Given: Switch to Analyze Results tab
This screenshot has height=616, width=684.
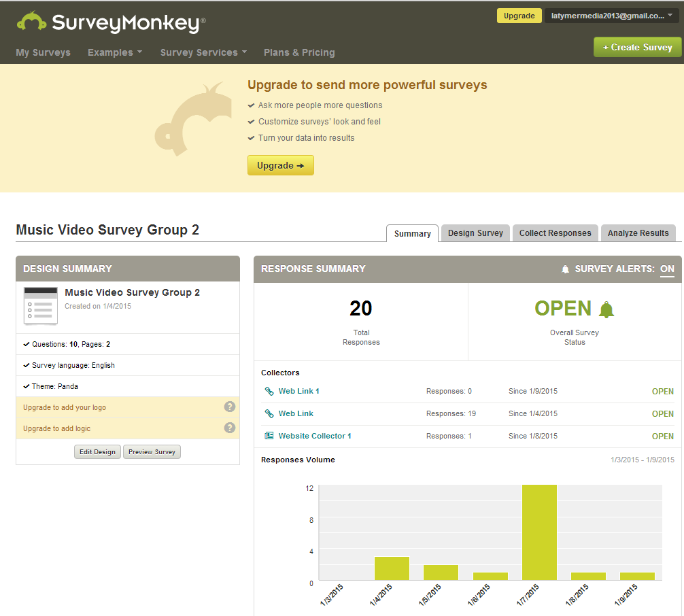Looking at the screenshot, I should [638, 233].
